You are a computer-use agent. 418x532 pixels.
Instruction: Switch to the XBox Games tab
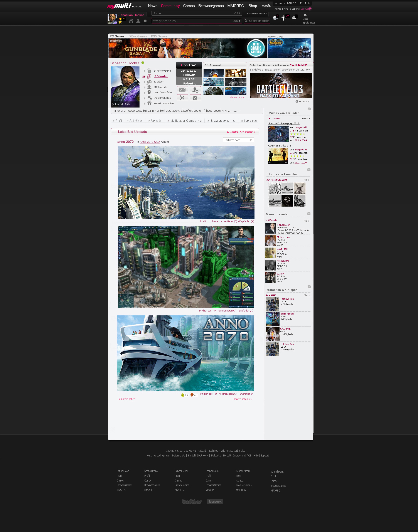[138, 36]
